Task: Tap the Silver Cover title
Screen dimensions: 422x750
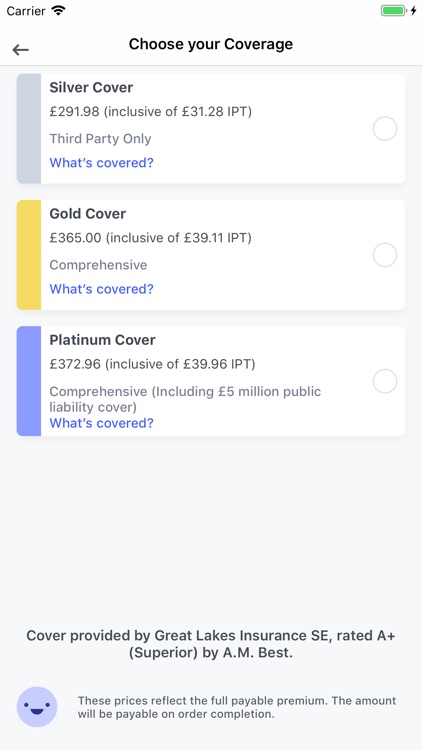Action: pos(91,88)
